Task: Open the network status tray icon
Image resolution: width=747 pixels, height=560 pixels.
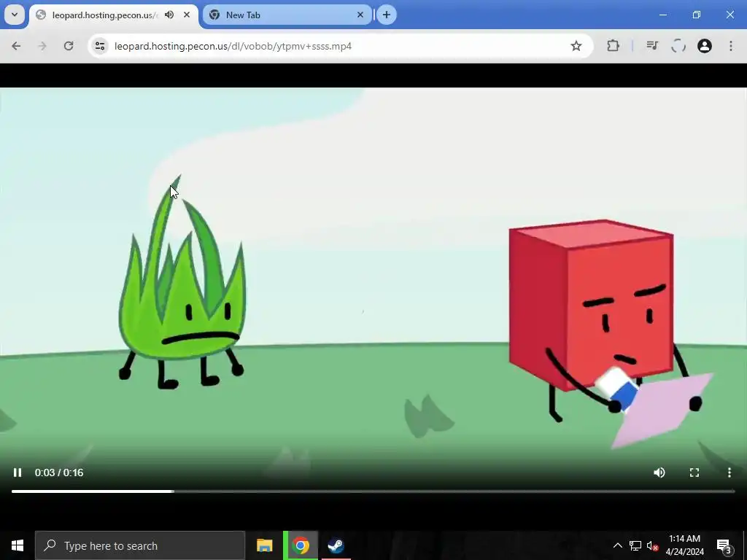Action: pos(635,545)
